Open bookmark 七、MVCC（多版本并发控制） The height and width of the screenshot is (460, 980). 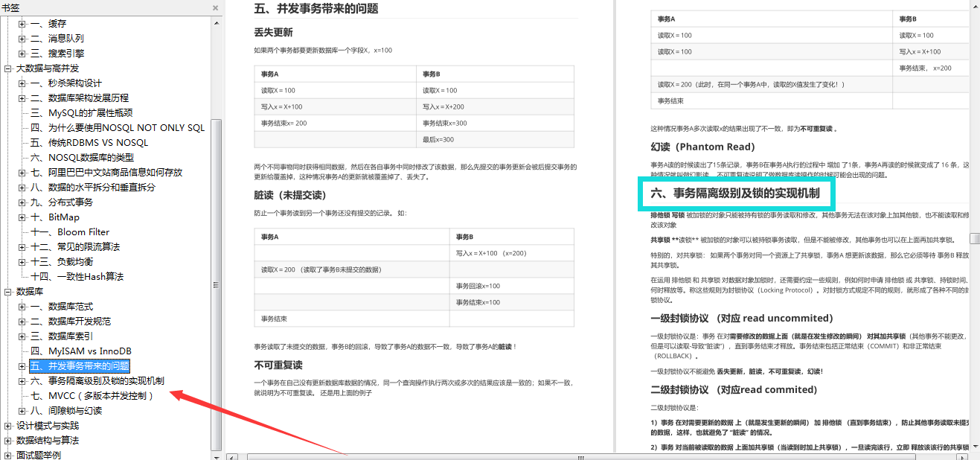tap(92, 396)
